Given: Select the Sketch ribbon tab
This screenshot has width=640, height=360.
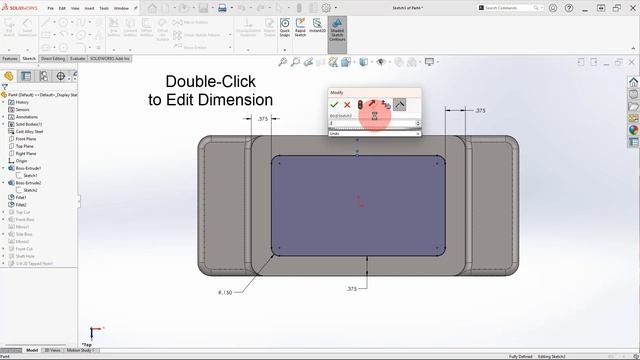Looking at the screenshot, I should (x=29, y=59).
